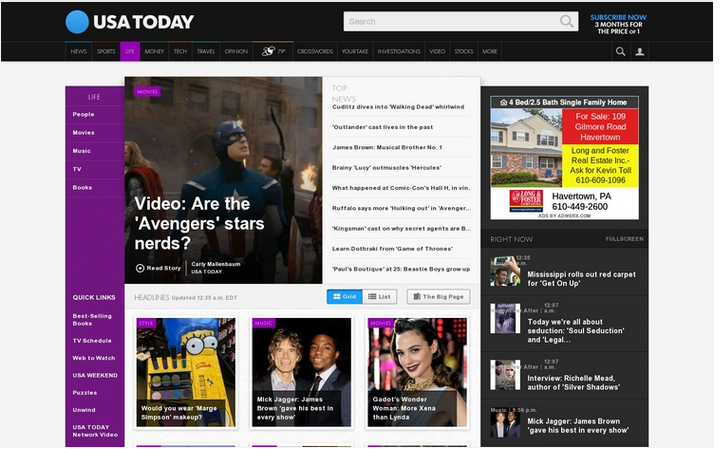Open the 'Soul Seduction' Right Now story
The image size is (720, 449).
click(x=576, y=331)
